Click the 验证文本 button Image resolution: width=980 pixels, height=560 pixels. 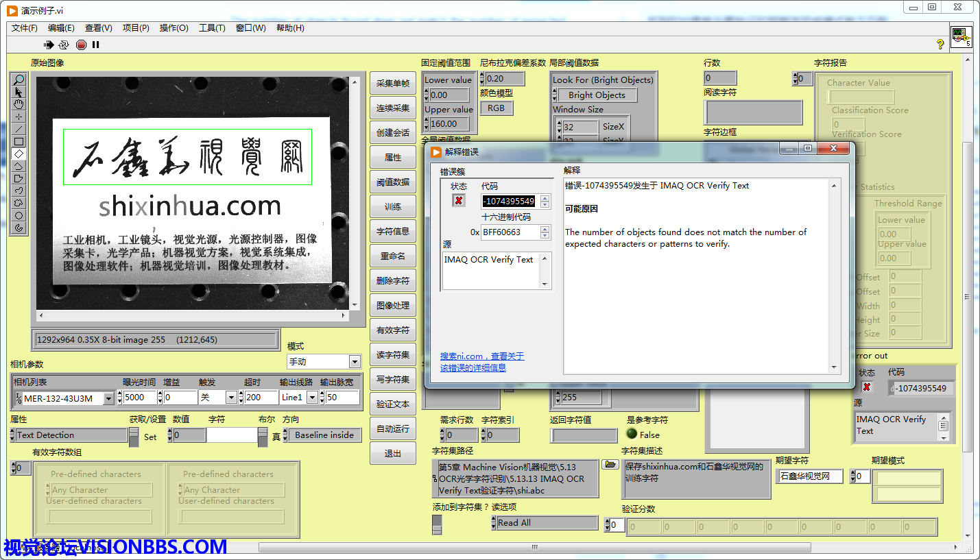(393, 404)
